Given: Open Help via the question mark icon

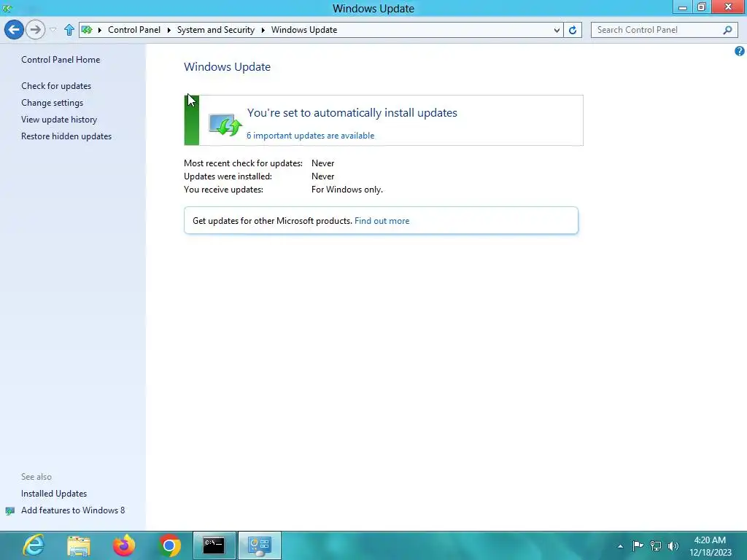Looking at the screenshot, I should click(x=740, y=51).
